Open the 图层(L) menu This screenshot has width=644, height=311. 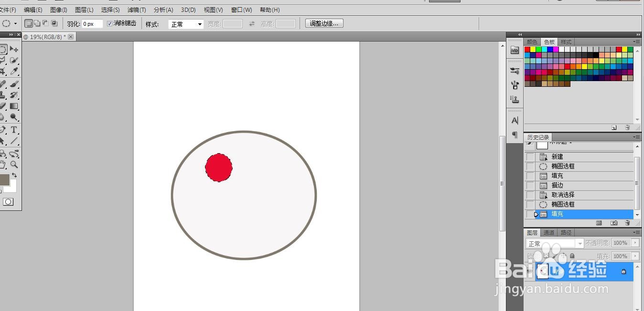click(x=84, y=10)
